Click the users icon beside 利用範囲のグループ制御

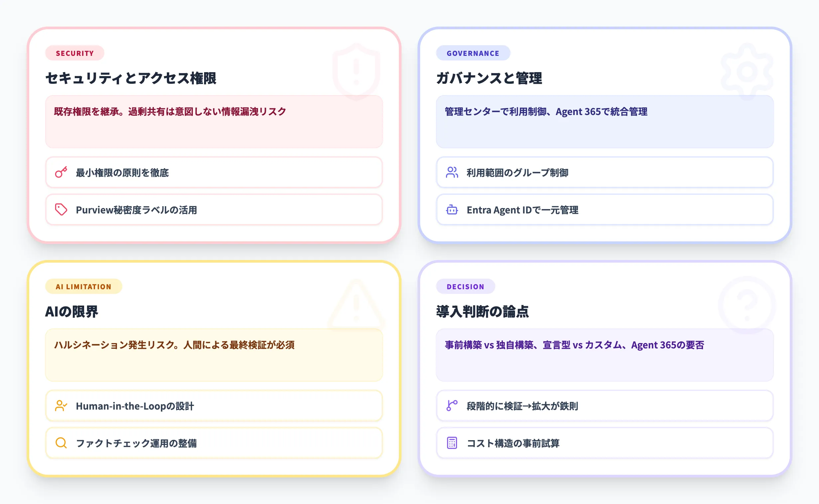452,172
